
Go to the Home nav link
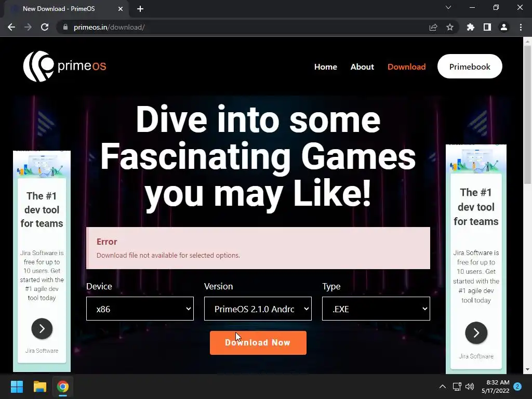pyautogui.click(x=325, y=67)
